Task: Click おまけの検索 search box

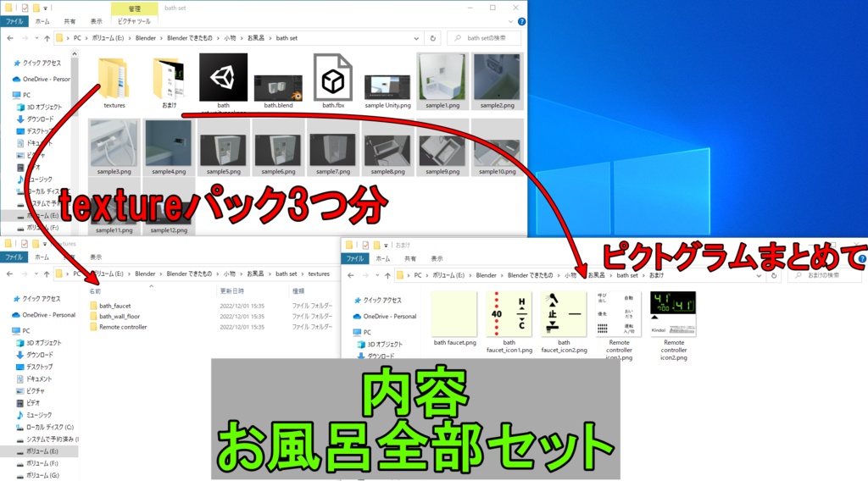Action: click(x=823, y=274)
